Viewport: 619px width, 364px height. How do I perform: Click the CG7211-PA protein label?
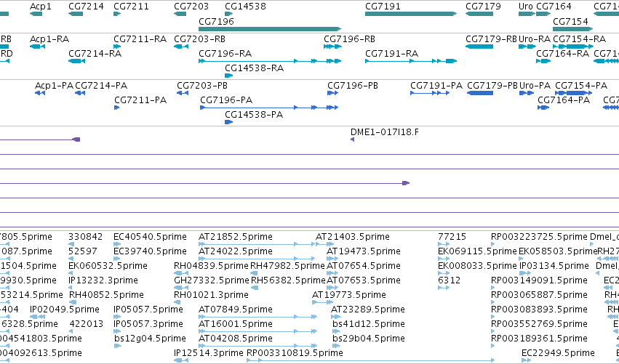pyautogui.click(x=140, y=100)
